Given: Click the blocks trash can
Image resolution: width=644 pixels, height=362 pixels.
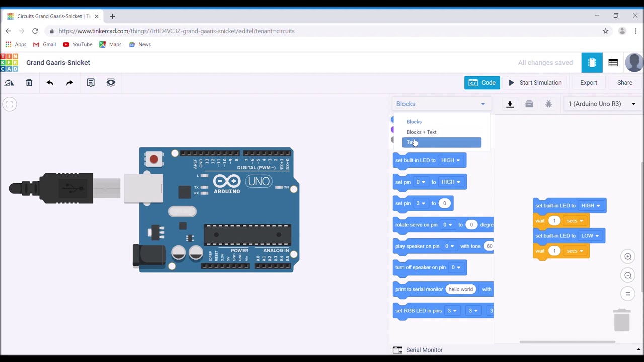Looking at the screenshot, I should point(622,320).
